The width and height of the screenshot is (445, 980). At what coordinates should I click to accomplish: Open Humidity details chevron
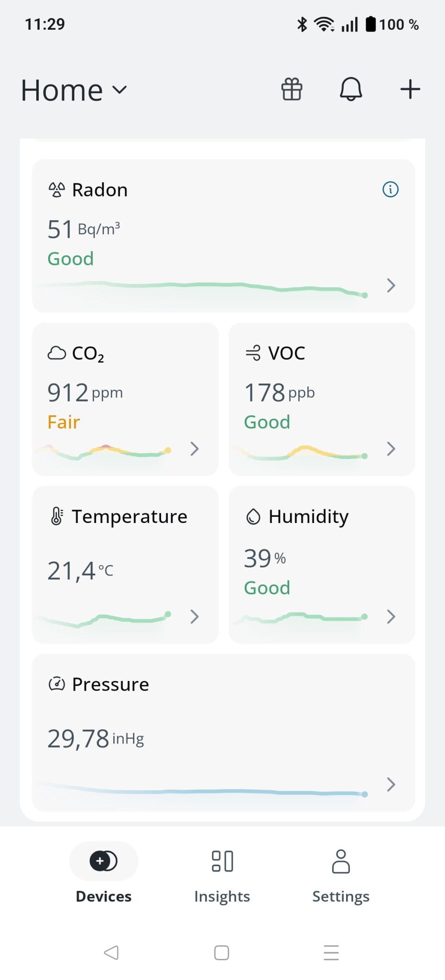click(391, 617)
